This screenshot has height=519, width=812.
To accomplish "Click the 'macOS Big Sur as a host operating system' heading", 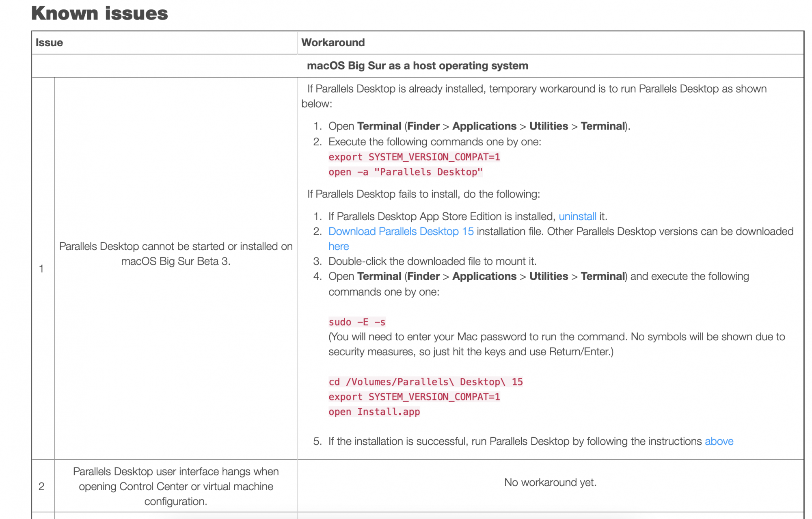I will click(417, 66).
